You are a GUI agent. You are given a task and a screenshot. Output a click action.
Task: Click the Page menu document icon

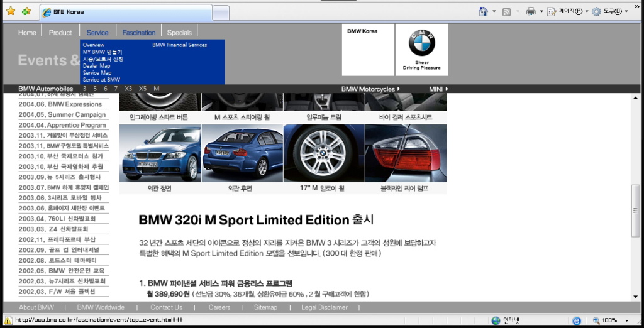552,11
